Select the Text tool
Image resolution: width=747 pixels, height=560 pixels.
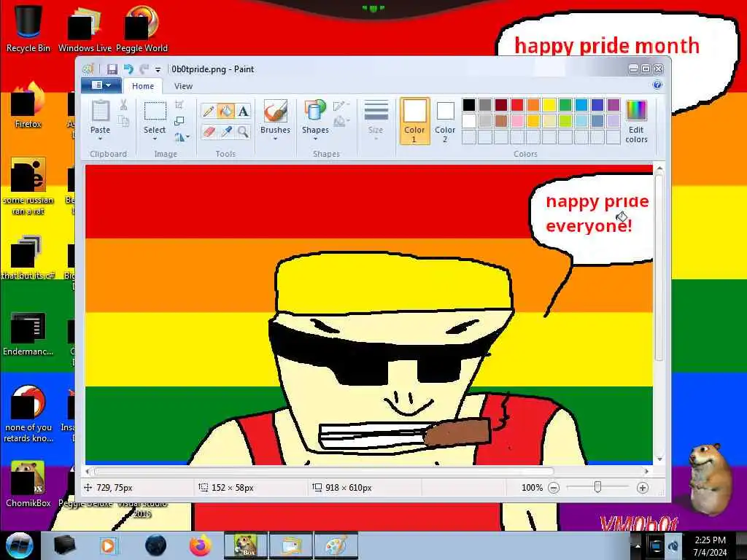tap(243, 111)
